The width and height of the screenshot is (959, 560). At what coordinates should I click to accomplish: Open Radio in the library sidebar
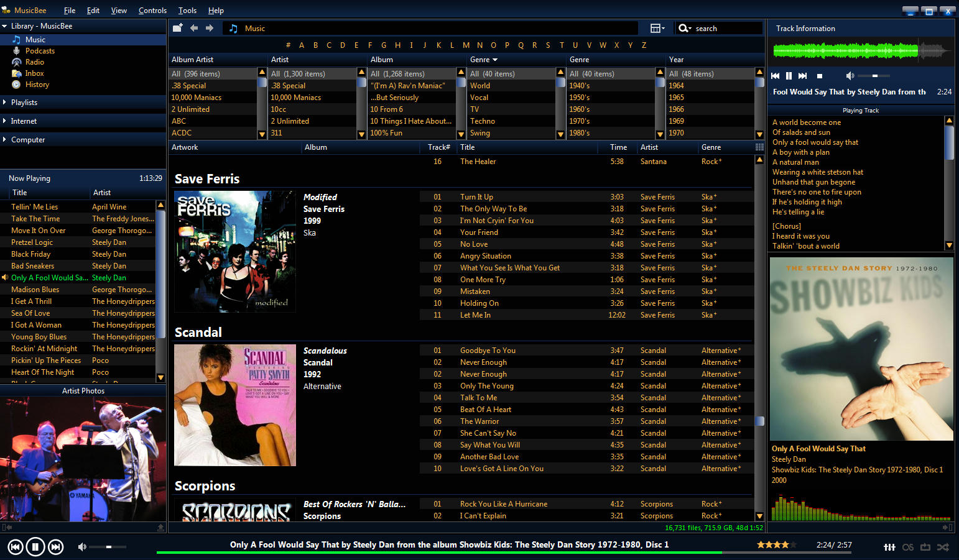(x=34, y=62)
